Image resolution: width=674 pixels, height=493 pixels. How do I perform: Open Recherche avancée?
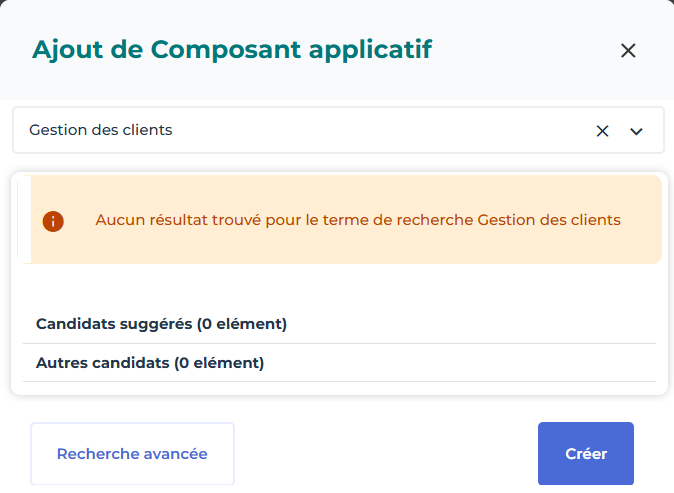[132, 454]
